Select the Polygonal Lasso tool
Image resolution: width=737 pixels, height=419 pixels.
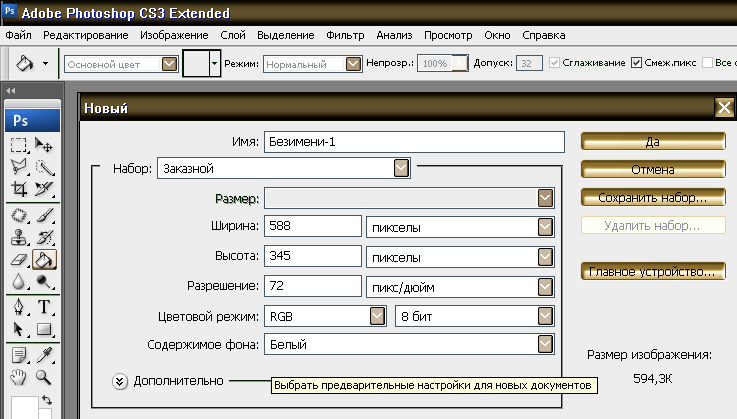19,167
